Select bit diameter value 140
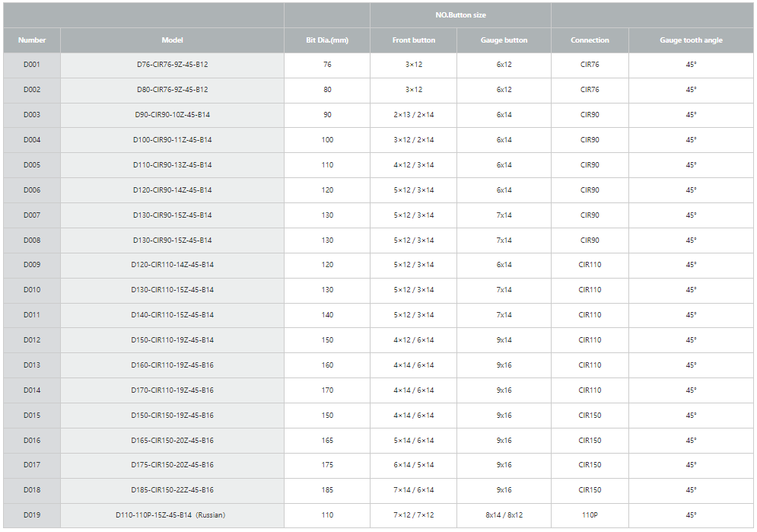The width and height of the screenshot is (757, 532). [x=327, y=315]
